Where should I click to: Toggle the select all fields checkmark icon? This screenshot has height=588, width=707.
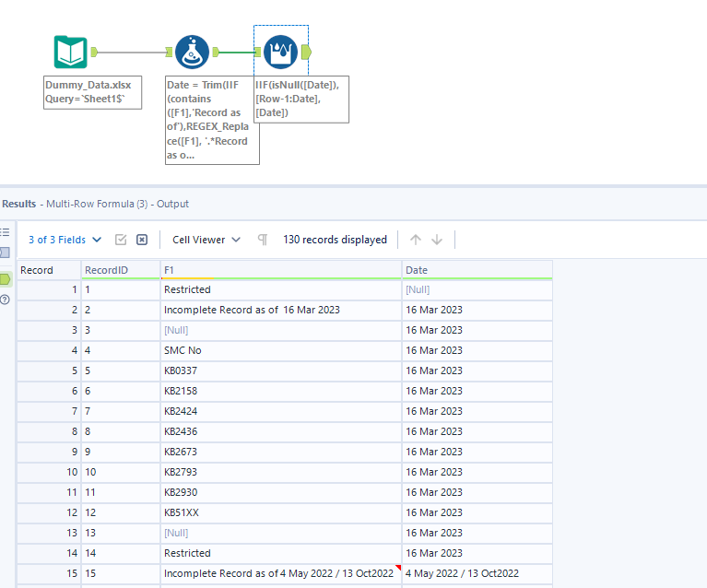click(121, 240)
